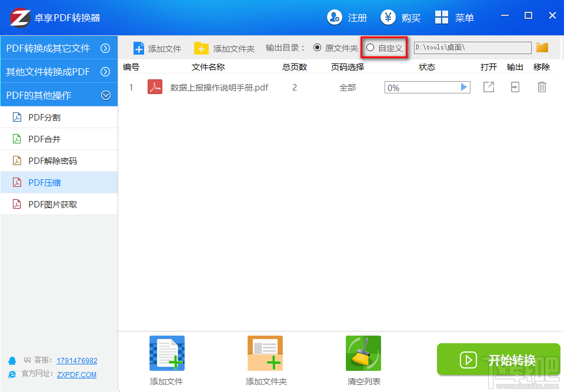Click the page count value 2
The image size is (564, 392).
click(x=295, y=88)
